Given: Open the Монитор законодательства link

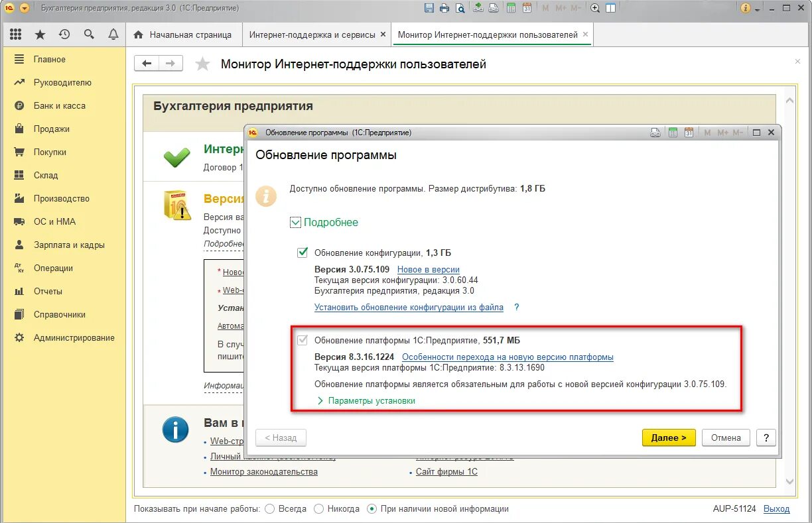Looking at the screenshot, I should tap(264, 472).
